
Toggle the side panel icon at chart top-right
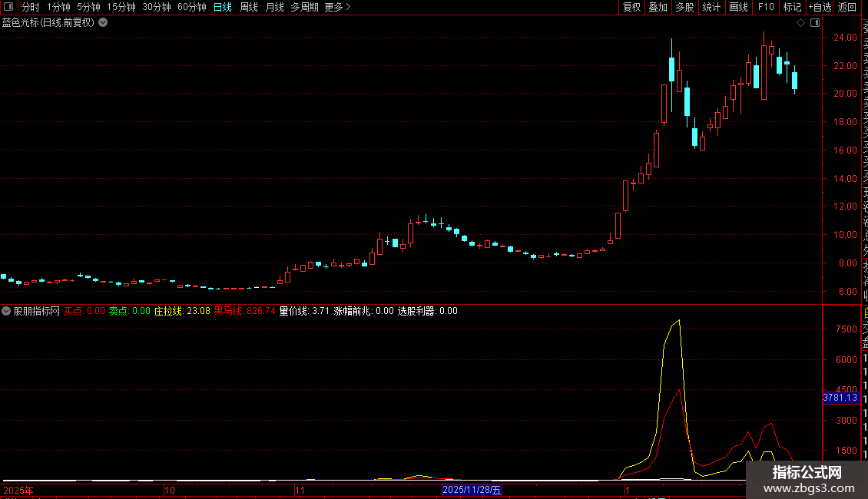click(815, 23)
